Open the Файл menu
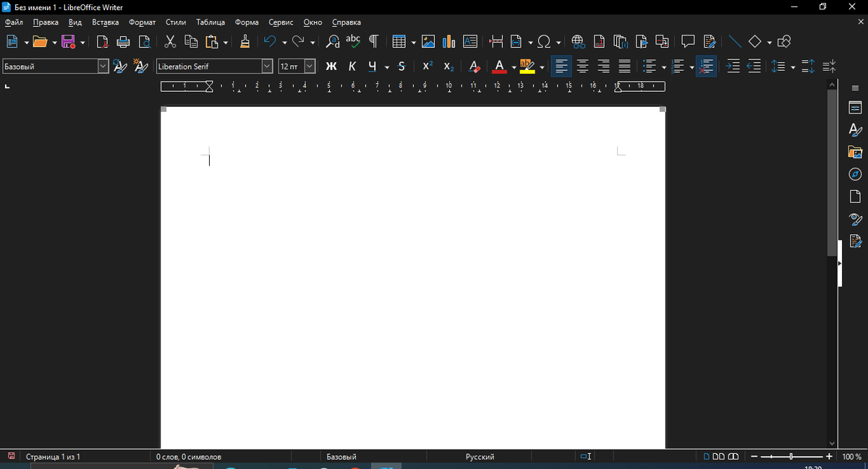The width and height of the screenshot is (868, 469). [14, 22]
